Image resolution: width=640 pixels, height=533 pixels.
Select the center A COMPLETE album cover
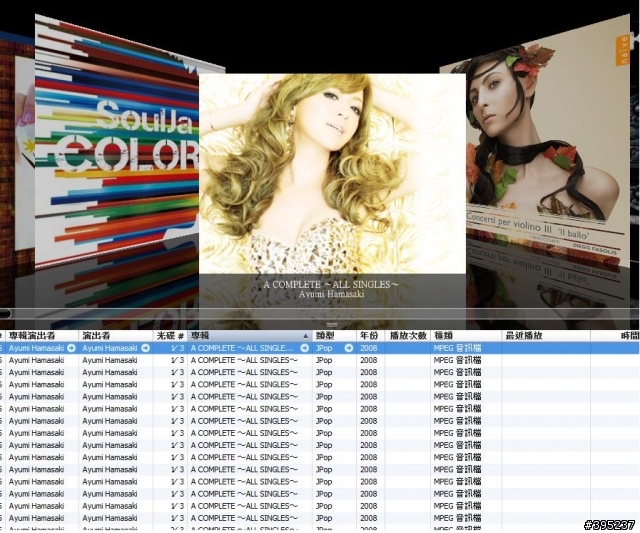332,173
